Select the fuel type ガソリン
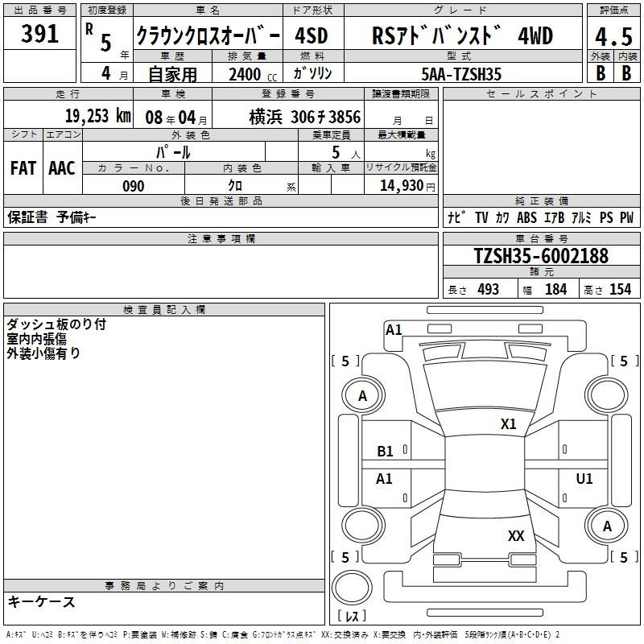The width and height of the screenshot is (644, 644). (x=312, y=73)
